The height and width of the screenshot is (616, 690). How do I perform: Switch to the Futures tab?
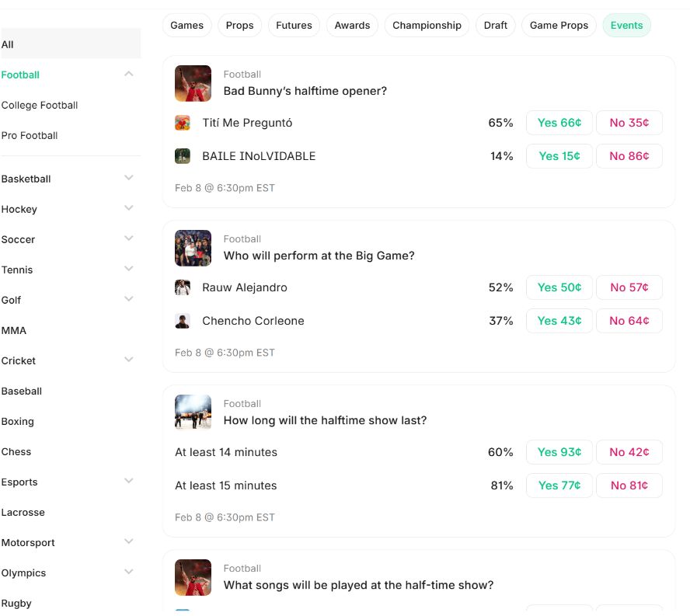[x=294, y=26]
